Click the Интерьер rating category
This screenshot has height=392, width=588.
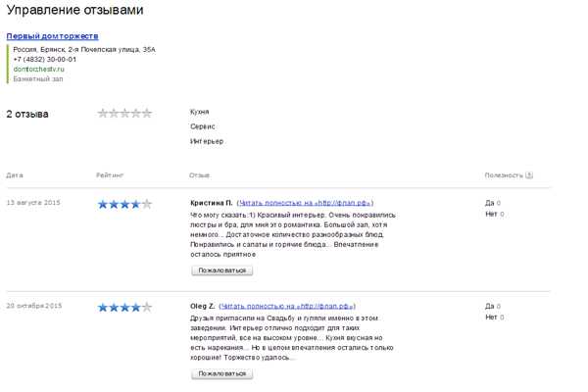[x=206, y=141]
